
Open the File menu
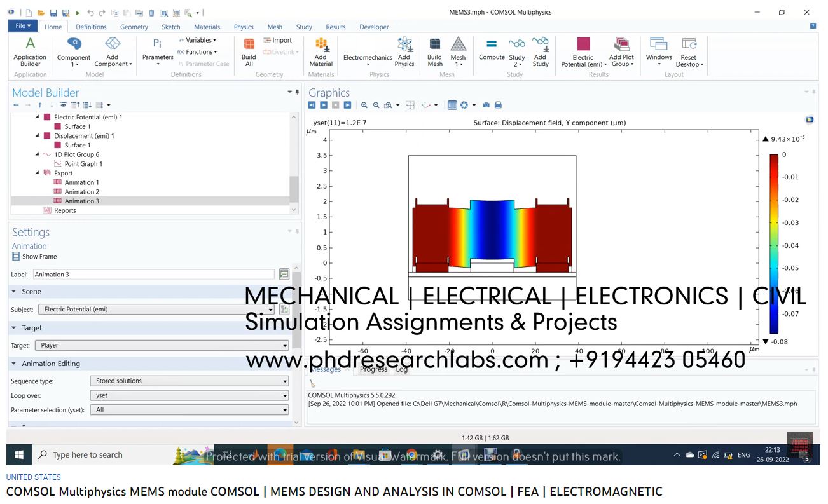23,26
